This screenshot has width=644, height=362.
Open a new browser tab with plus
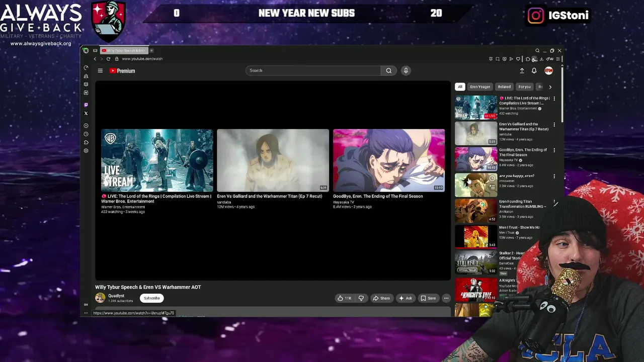click(151, 50)
